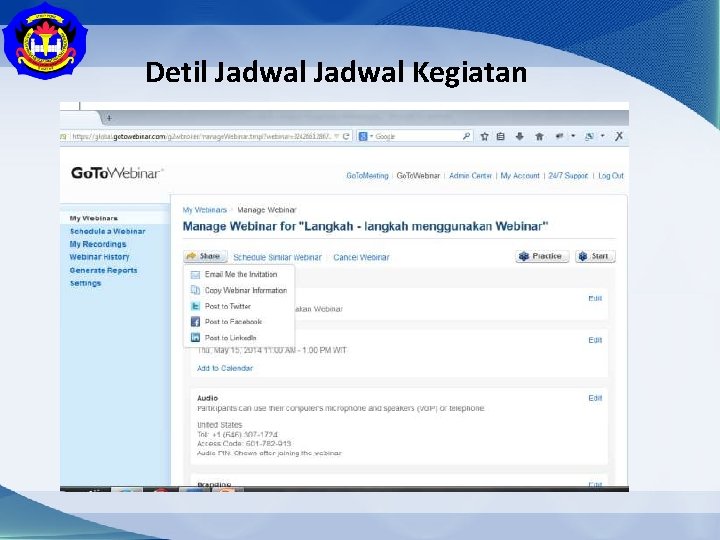Click the browser address bar URL
The height and width of the screenshot is (540, 720).
click(202, 136)
